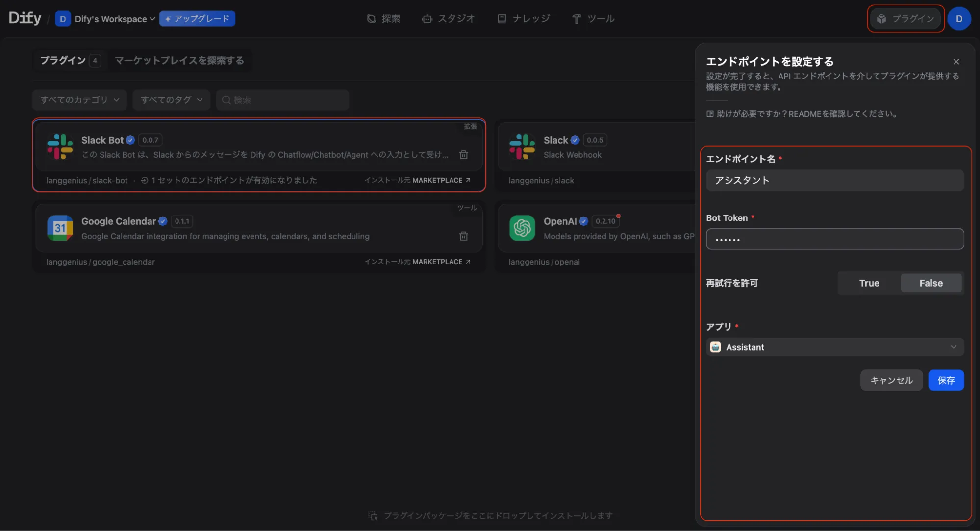Open the すべてのタグ dropdown

coord(171,100)
